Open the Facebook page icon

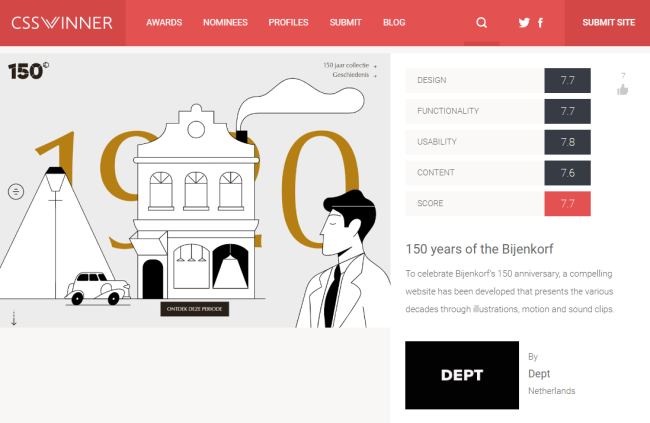coord(541,22)
